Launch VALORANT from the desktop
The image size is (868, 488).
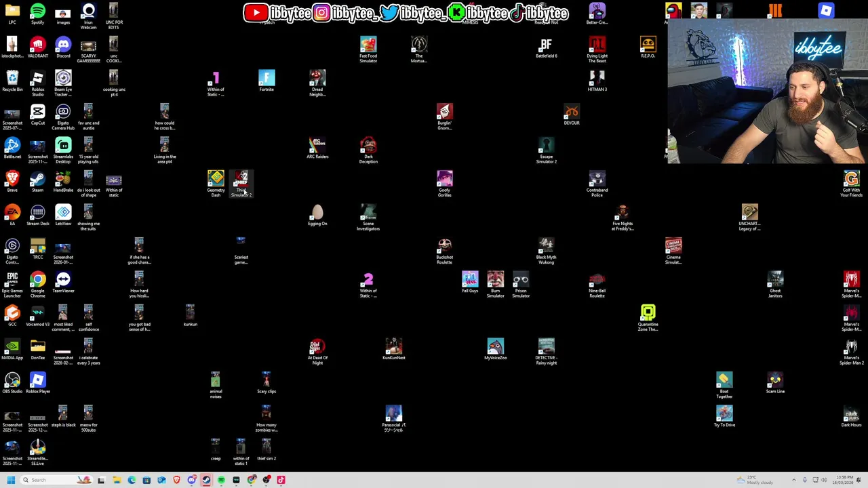point(37,48)
